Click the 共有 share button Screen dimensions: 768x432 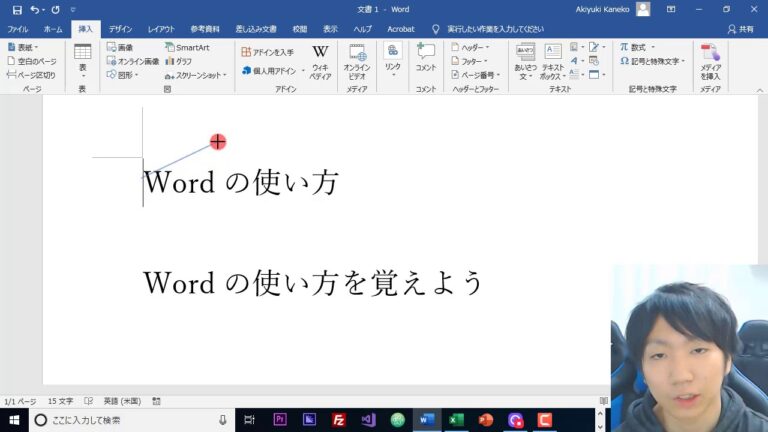(740, 29)
